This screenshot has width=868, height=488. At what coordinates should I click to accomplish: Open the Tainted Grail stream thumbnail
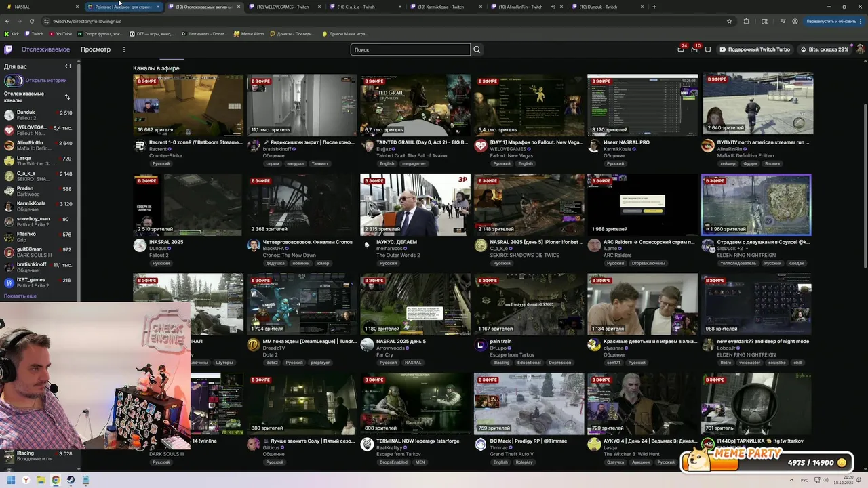tap(415, 105)
